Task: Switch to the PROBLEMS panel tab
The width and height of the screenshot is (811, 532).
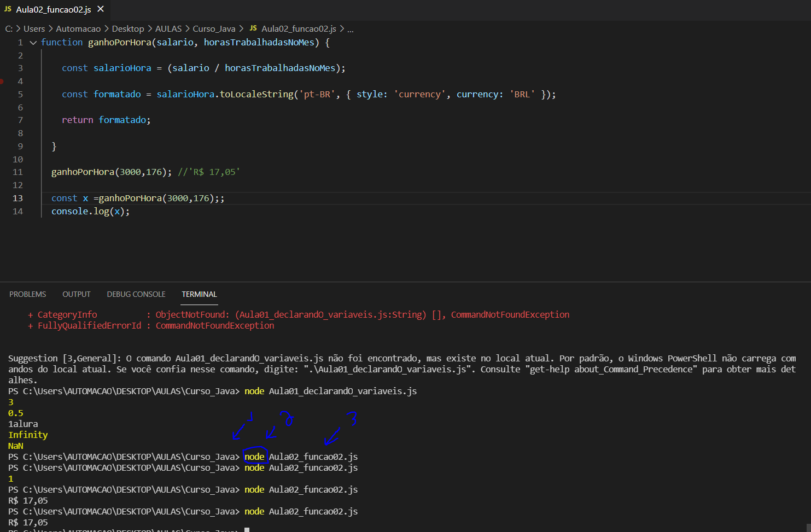Action: [28, 294]
